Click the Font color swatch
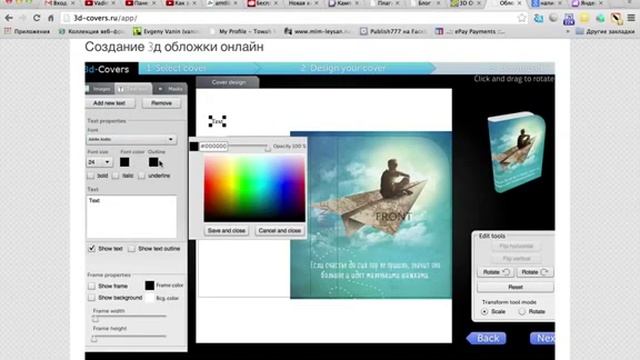Screen dimensions: 640x360 tap(124, 162)
